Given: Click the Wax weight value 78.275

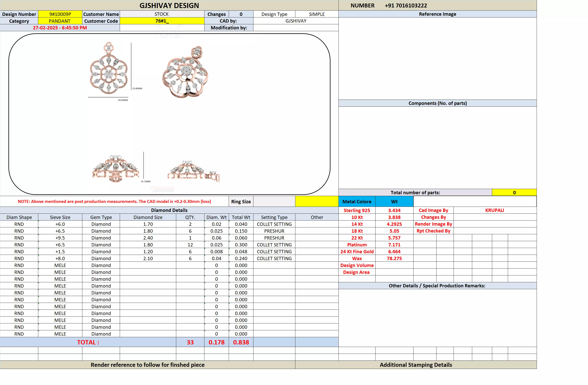Looking at the screenshot, I should pos(394,259).
